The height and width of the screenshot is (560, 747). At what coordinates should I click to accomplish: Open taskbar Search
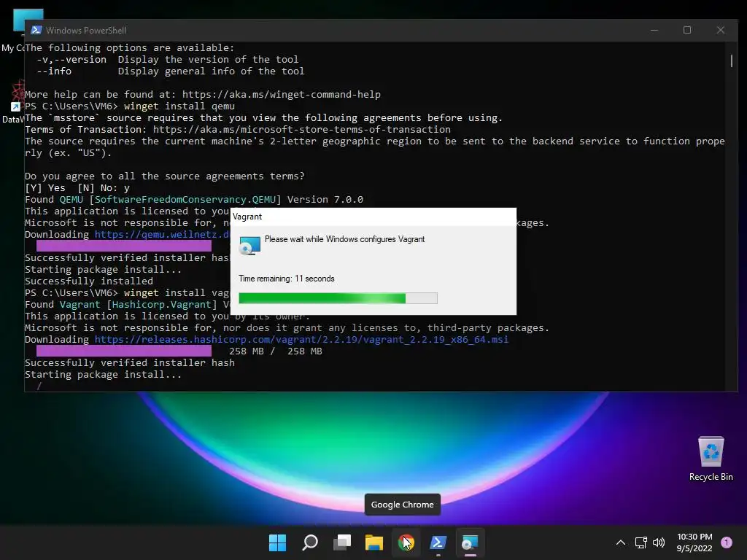pos(310,542)
